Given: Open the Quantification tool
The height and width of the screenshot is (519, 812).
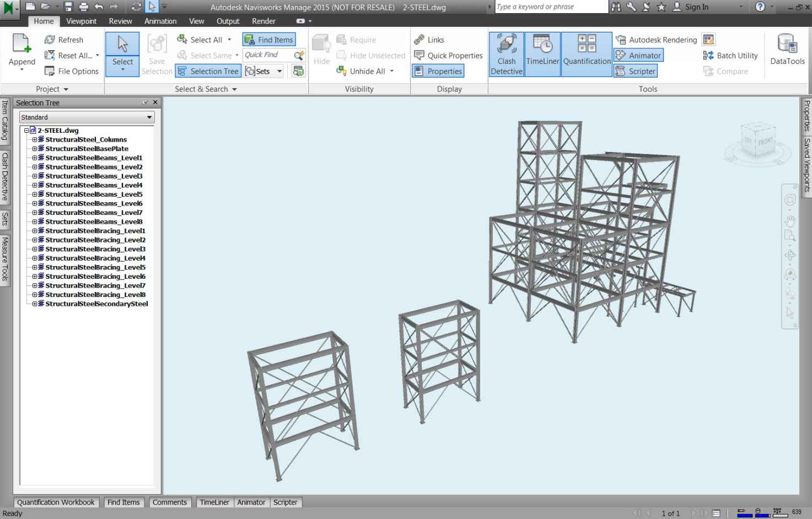Looking at the screenshot, I should (x=587, y=54).
